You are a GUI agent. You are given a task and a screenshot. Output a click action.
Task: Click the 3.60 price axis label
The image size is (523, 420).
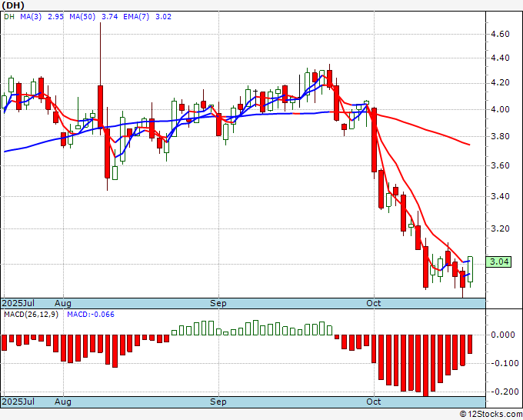(500, 166)
